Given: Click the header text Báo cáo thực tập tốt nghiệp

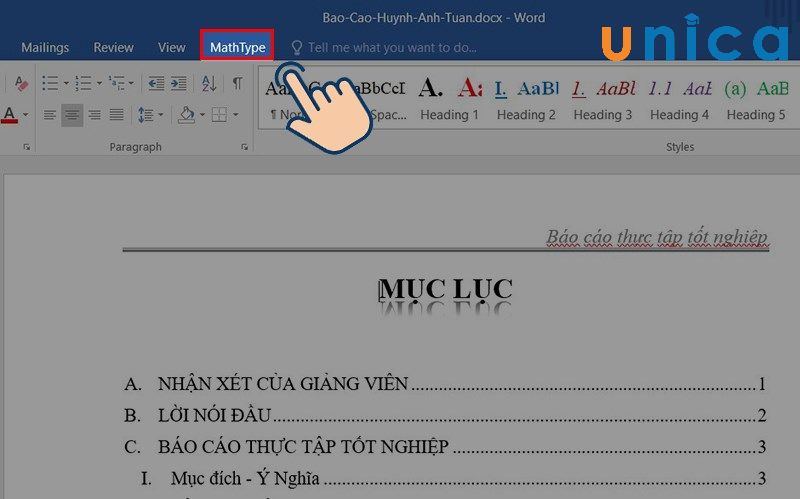Looking at the screenshot, I should 657,237.
